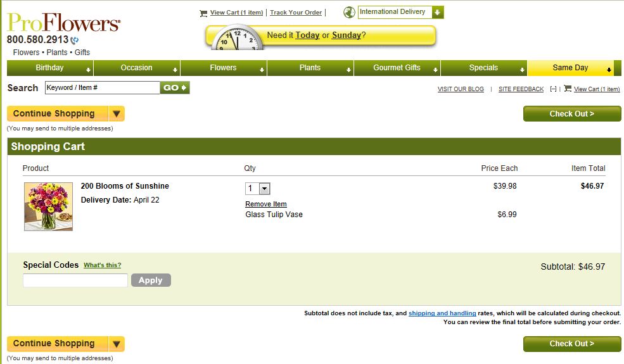624x364 pixels.
Task: Expand the top Continue Shopping dropdown arrow
Action: point(116,114)
